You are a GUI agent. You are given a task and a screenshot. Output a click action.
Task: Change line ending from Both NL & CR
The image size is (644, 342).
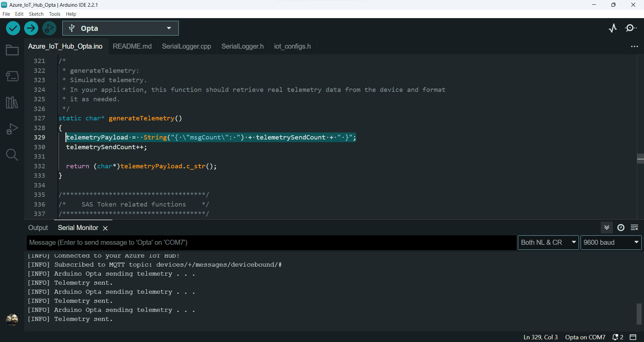[x=548, y=242]
